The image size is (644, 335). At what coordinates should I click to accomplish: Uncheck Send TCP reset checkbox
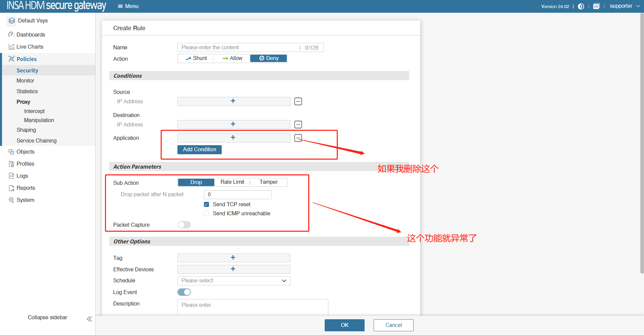207,205
